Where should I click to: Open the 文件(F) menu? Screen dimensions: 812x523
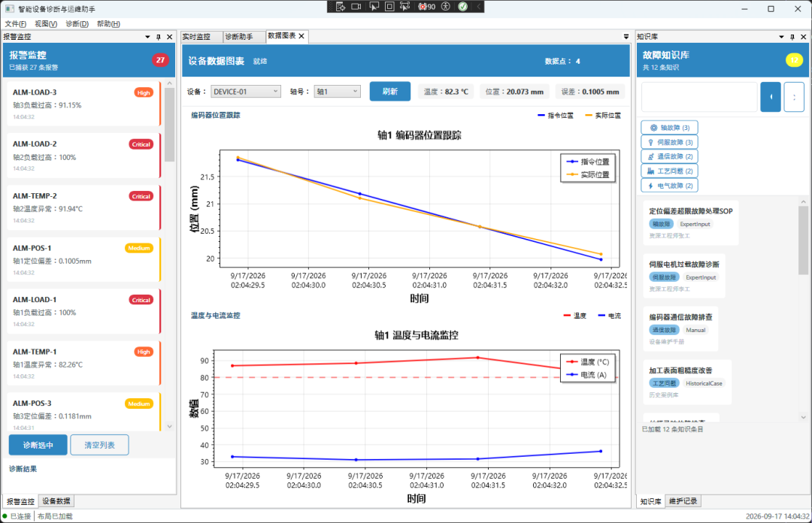tap(16, 24)
